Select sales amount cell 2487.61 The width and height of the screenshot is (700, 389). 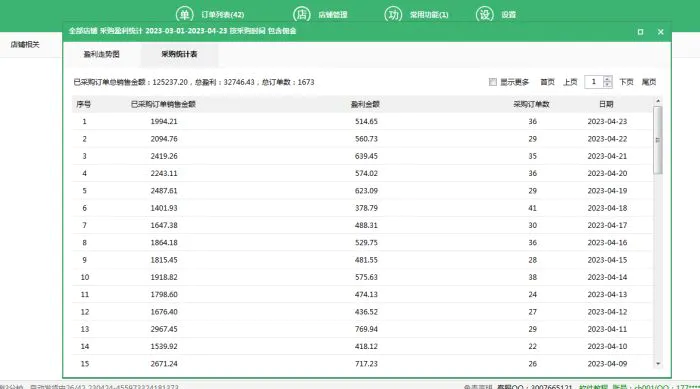pyautogui.click(x=164, y=191)
